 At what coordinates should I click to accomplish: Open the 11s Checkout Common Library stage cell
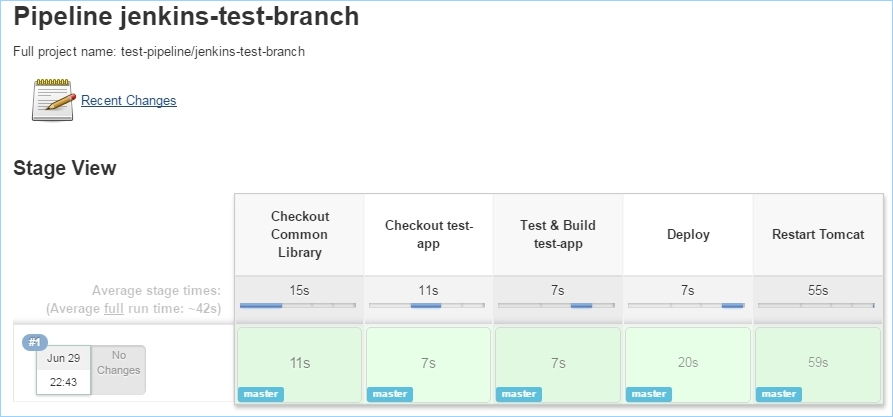300,365
